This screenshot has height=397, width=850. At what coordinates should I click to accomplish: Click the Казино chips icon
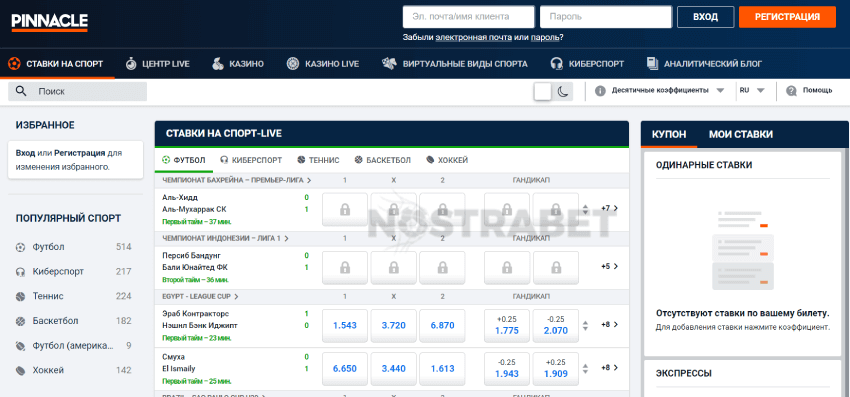tap(217, 64)
